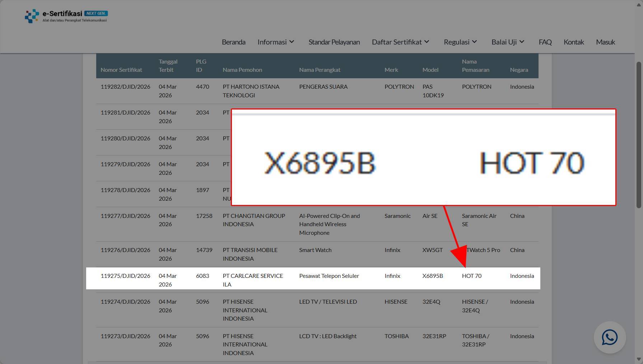This screenshot has width=643, height=364.
Task: Click the HOT 70 marketing name cell in the table row
Action: 472,276
